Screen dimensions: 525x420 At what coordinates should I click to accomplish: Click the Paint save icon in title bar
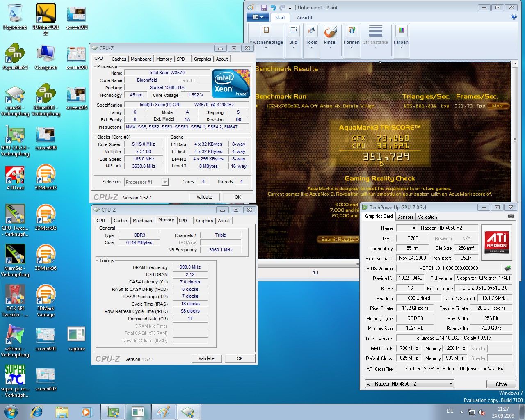264,7
